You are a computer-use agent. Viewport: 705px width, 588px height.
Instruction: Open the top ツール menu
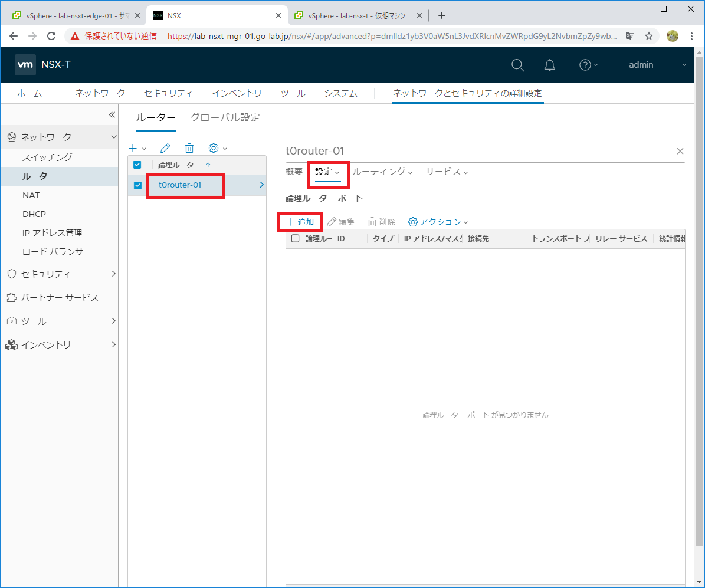pyautogui.click(x=293, y=94)
